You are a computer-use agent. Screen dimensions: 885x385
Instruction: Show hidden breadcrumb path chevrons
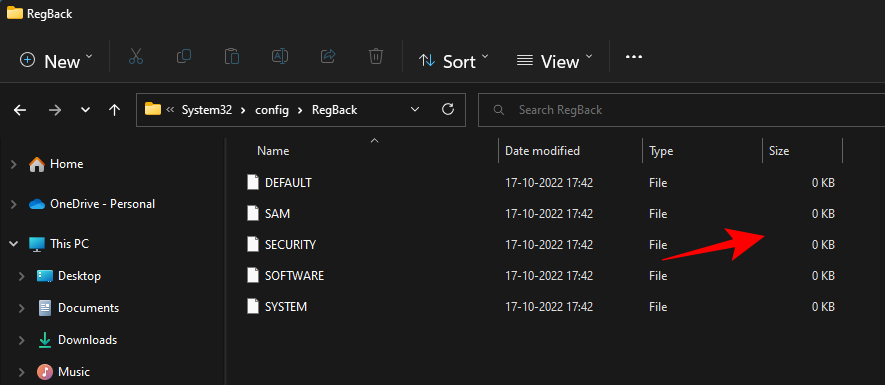[x=170, y=110]
